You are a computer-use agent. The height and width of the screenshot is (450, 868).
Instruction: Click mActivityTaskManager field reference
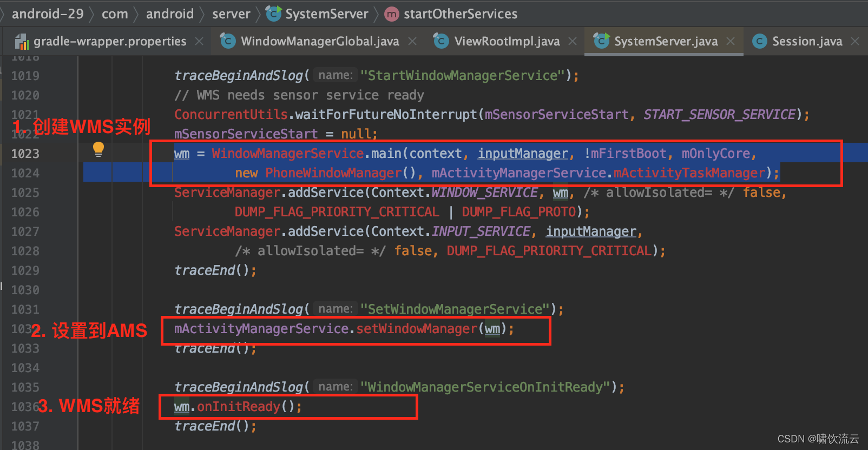click(689, 173)
